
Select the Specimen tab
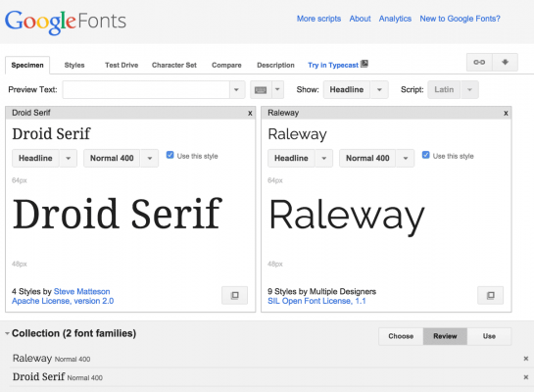[x=27, y=65]
